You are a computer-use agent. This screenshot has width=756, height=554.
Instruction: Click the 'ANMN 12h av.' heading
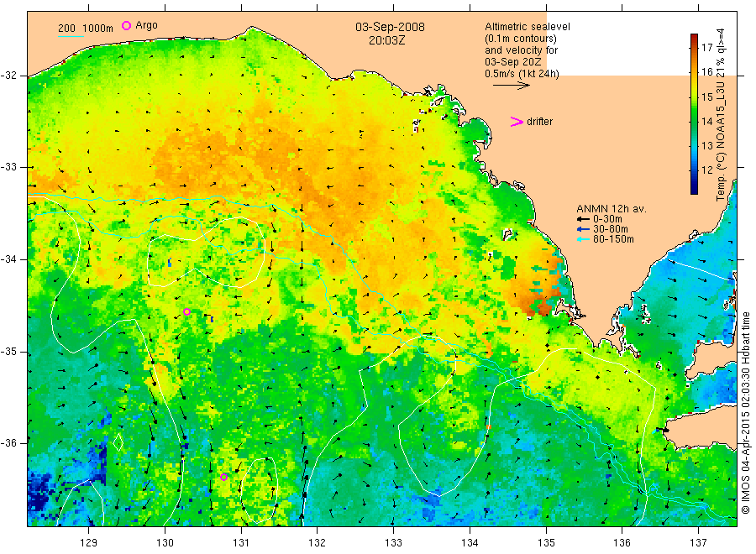pos(611,209)
